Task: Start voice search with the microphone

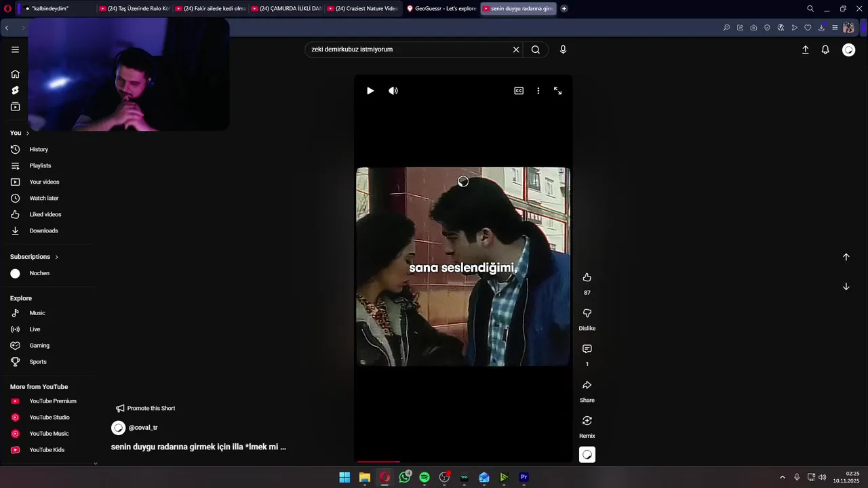Action: coord(563,49)
